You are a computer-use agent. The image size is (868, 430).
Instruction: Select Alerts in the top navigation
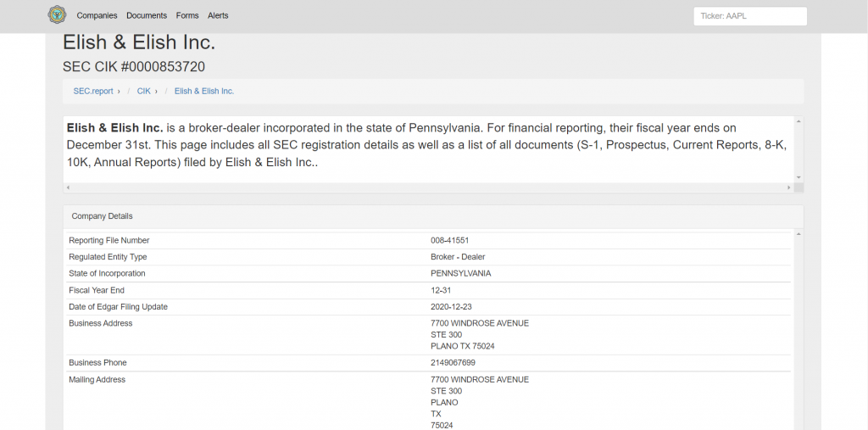pos(218,16)
